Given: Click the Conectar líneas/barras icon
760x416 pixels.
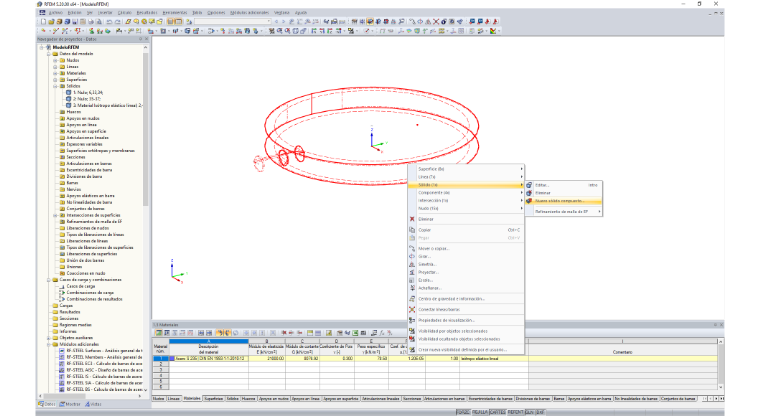Looking at the screenshot, I should [x=412, y=309].
